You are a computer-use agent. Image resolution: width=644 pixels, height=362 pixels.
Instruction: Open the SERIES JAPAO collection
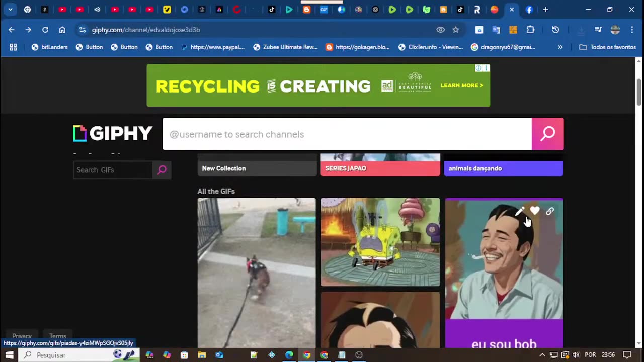380,165
